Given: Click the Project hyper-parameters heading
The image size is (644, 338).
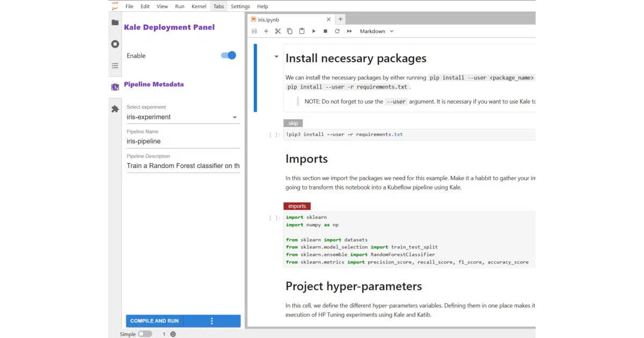Looking at the screenshot, I should pos(354,286).
